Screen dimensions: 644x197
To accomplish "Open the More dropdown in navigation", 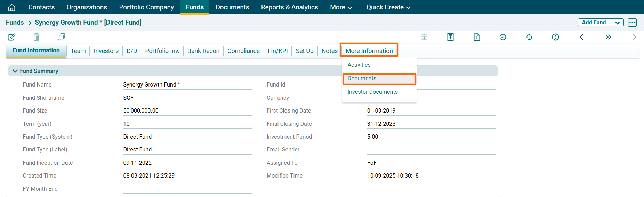I will point(341,7).
